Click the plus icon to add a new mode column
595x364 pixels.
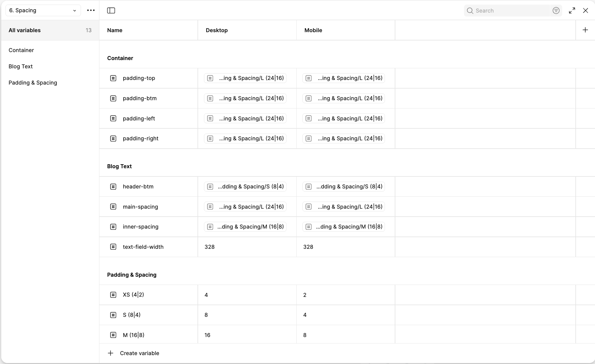pyautogui.click(x=585, y=30)
